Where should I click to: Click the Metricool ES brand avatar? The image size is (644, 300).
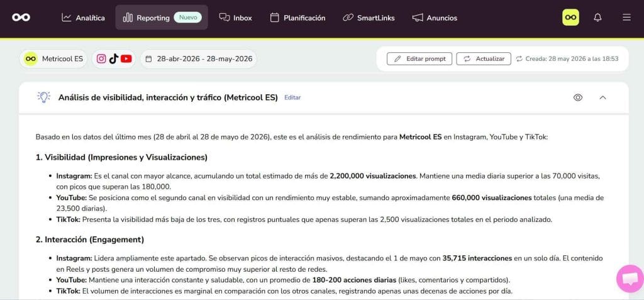(30, 58)
